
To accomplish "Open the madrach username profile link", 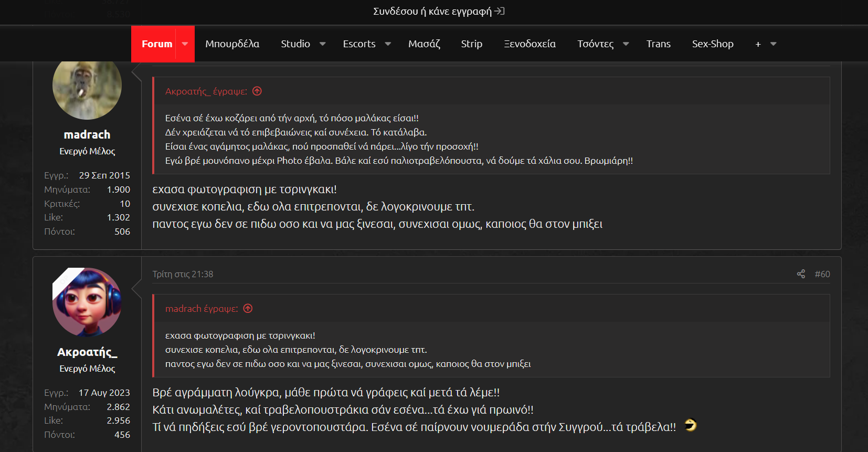I will point(87,135).
